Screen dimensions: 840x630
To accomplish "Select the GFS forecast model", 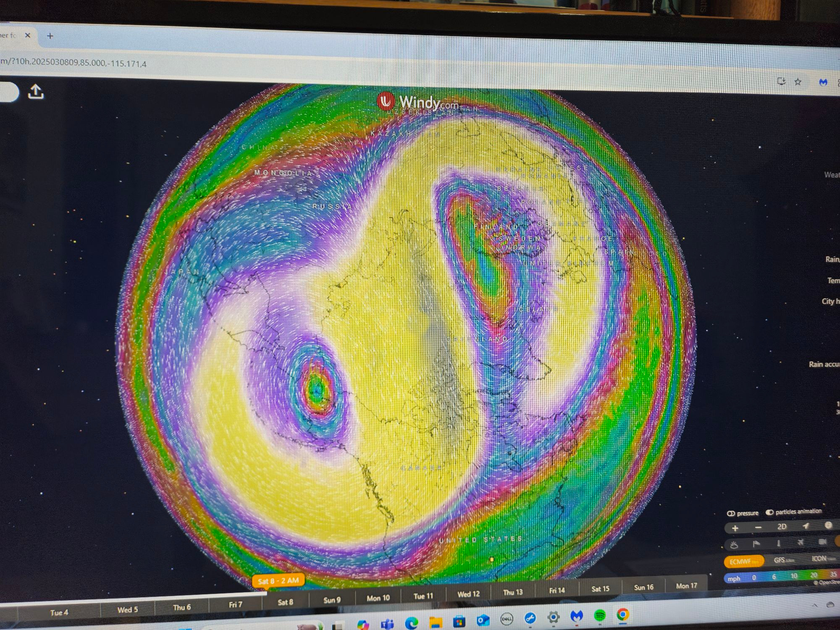I will [784, 560].
